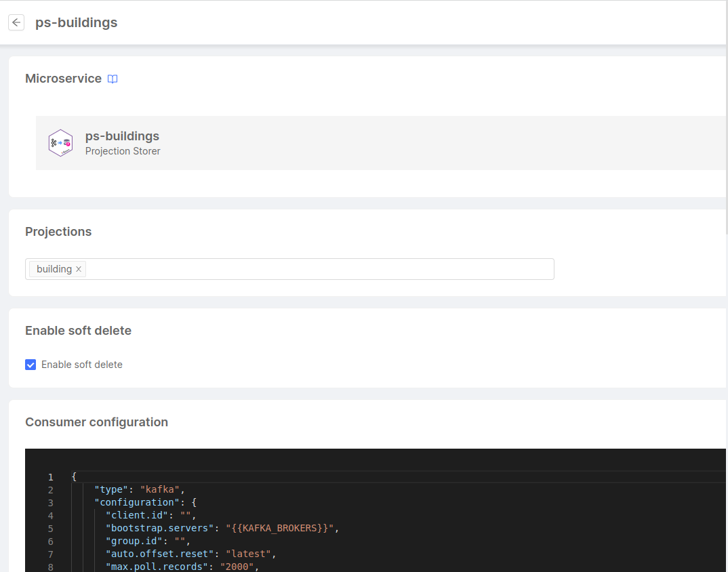This screenshot has width=728, height=572.
Task: Enable soft delete via its checkbox label
Action: 81,365
